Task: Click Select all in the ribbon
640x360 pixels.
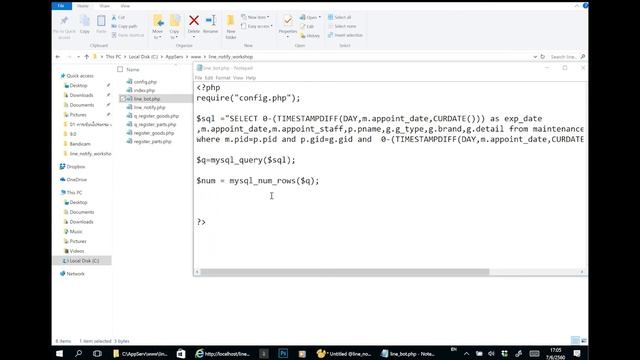Action: pyautogui.click(x=339, y=18)
